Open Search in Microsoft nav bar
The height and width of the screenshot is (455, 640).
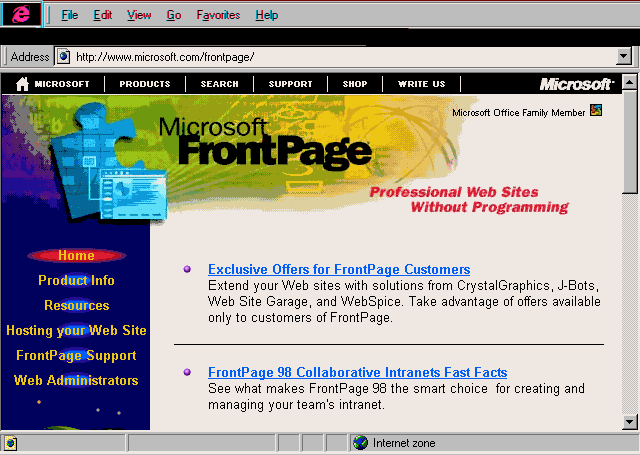click(219, 84)
